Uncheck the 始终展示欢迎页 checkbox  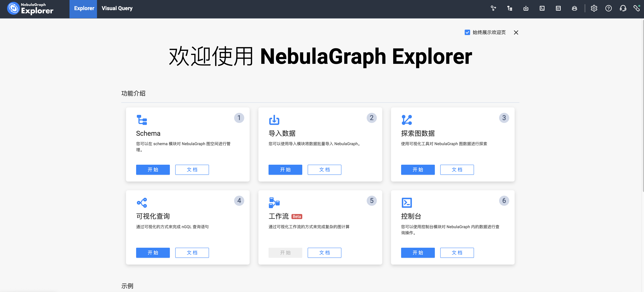[467, 32]
